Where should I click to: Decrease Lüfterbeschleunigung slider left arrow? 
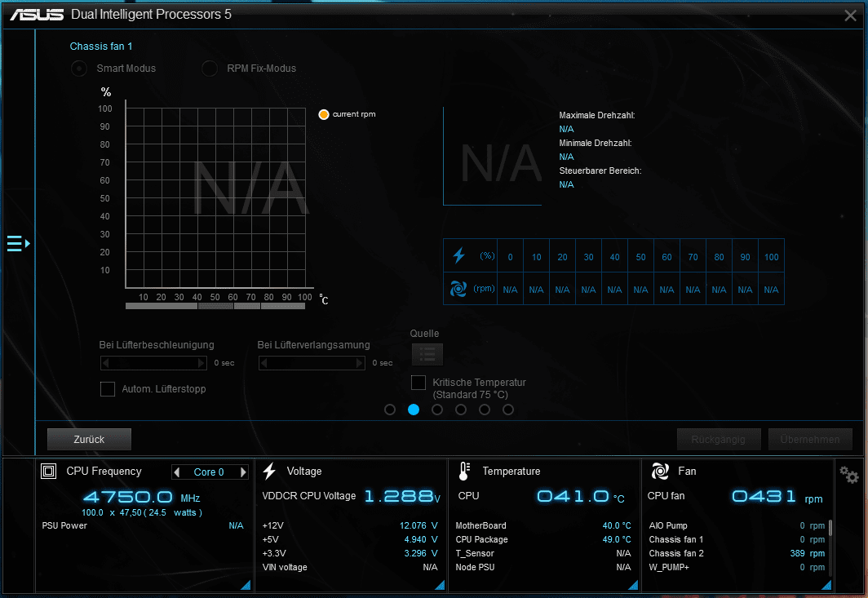point(106,363)
